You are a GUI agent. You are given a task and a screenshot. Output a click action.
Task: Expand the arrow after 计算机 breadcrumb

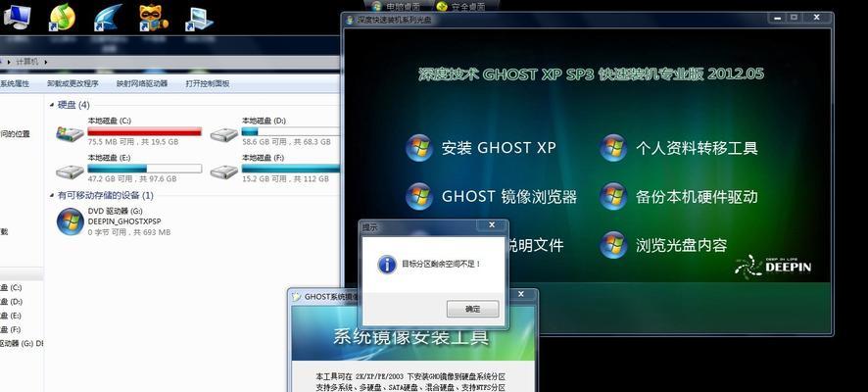click(x=45, y=62)
